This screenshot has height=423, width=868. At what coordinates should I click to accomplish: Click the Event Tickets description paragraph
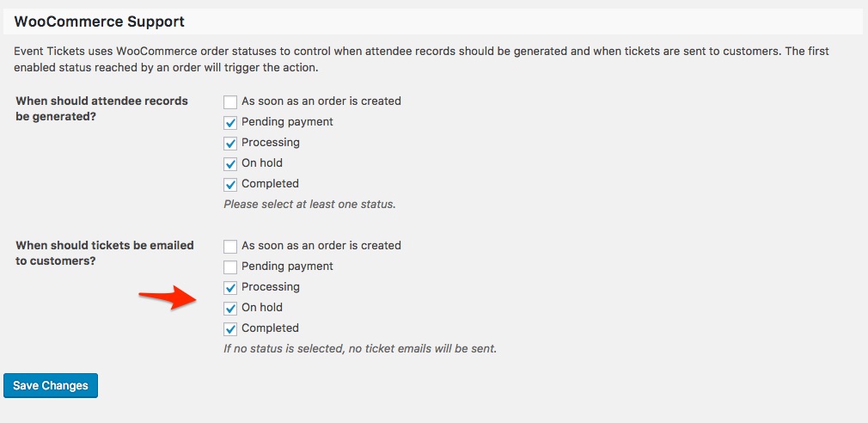click(x=421, y=58)
